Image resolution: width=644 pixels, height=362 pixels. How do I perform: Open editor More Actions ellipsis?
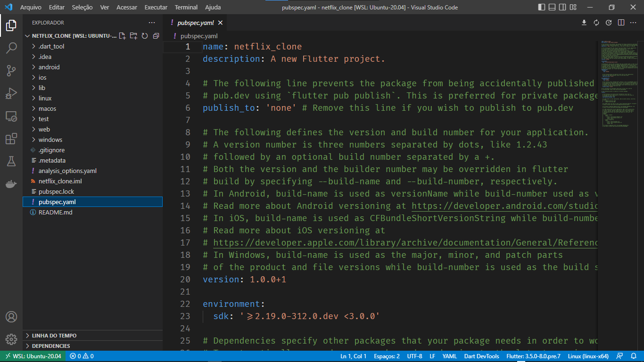tap(634, 23)
